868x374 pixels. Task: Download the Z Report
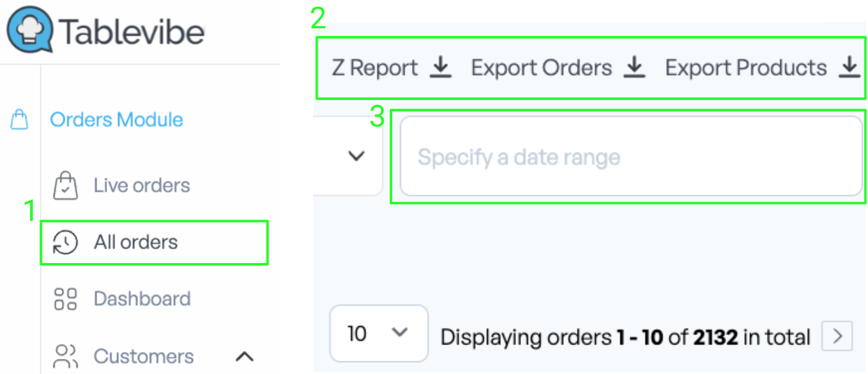391,67
